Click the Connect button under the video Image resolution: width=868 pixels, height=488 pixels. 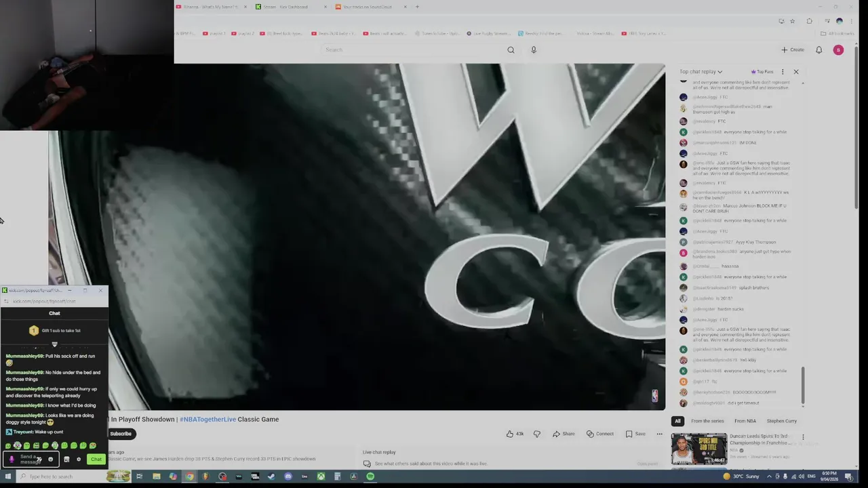[600, 434]
